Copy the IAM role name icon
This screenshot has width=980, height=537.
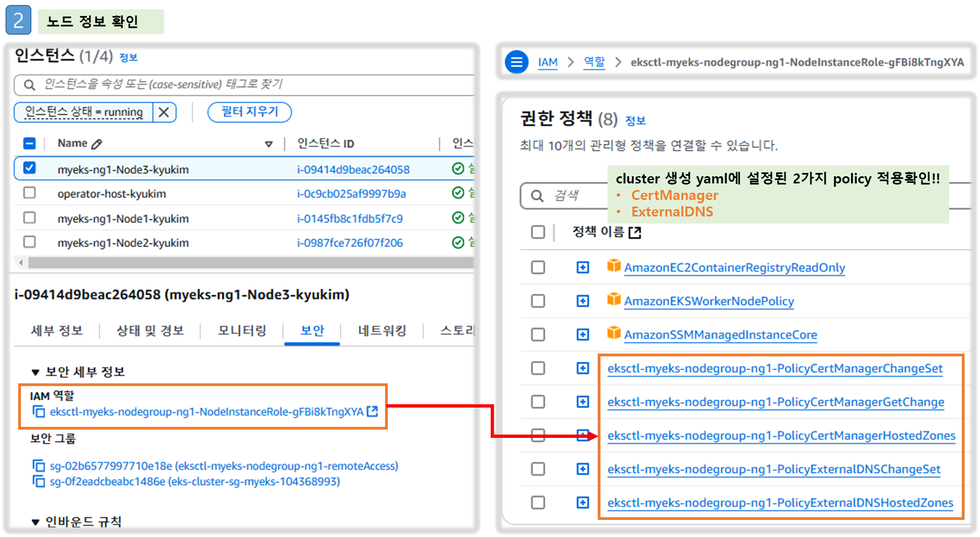point(39,411)
